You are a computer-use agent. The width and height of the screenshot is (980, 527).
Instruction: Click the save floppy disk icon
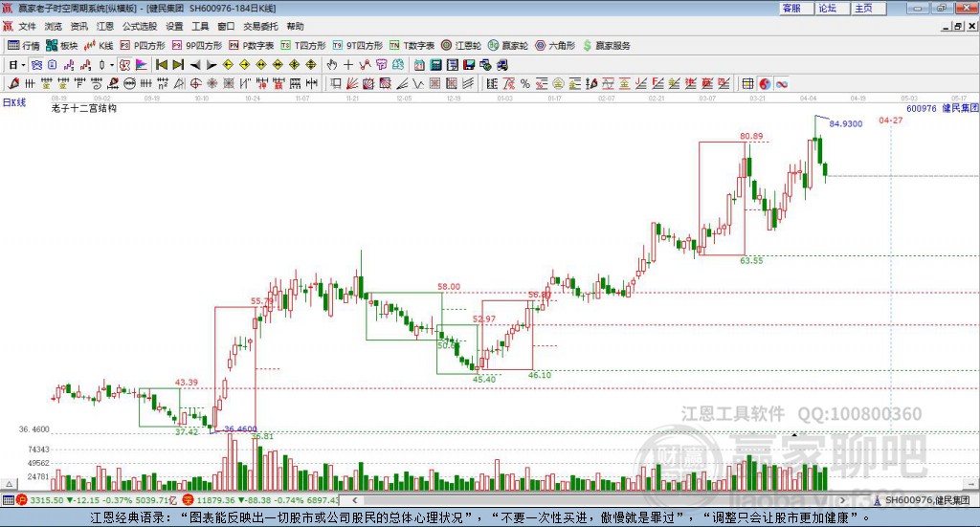(469, 65)
